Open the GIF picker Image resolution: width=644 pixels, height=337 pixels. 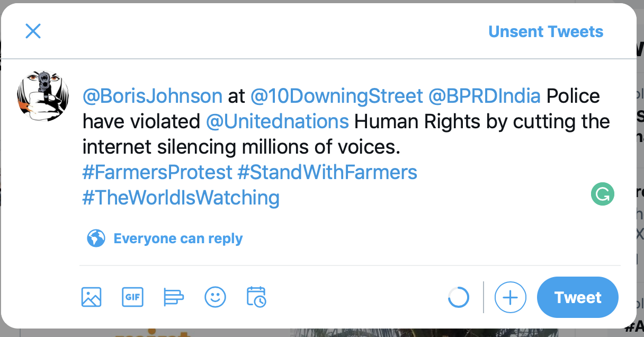click(x=132, y=297)
